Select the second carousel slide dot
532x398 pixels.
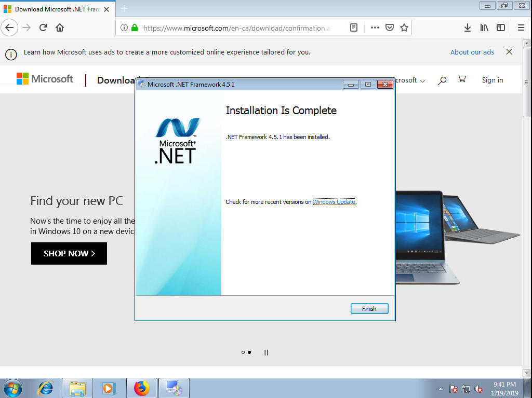249,352
